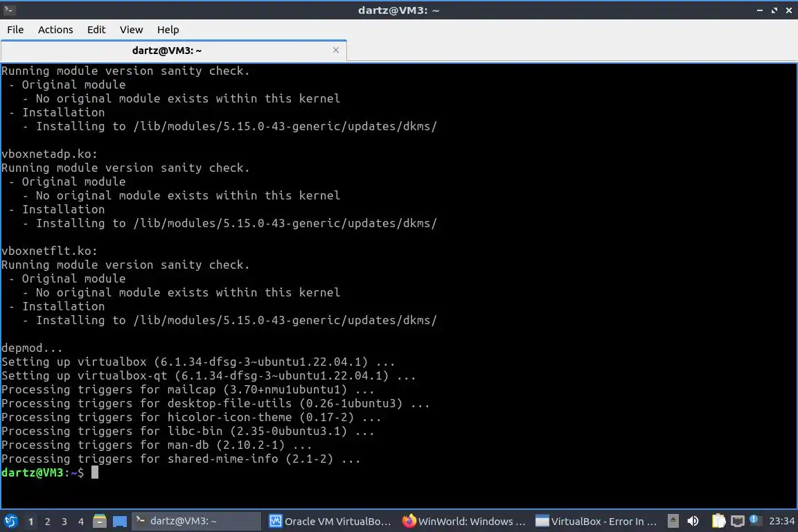Close the terminal window
The height and width of the screenshot is (532, 798).
click(789, 10)
